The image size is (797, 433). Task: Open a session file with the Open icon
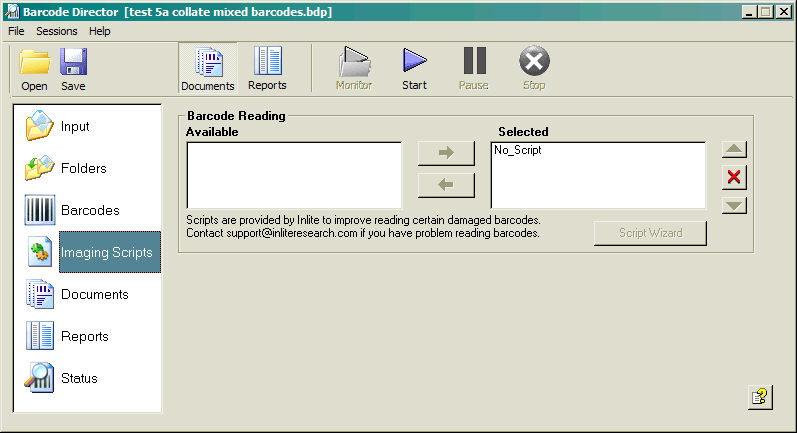click(x=34, y=69)
